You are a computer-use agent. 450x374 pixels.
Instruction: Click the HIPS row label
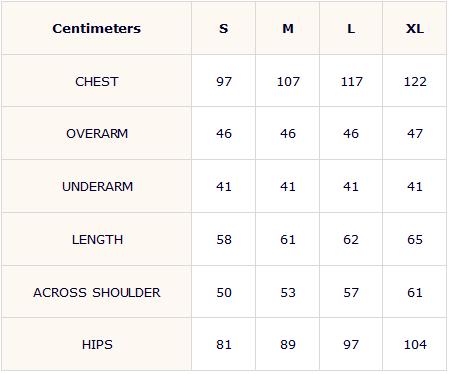pyautogui.click(x=97, y=344)
